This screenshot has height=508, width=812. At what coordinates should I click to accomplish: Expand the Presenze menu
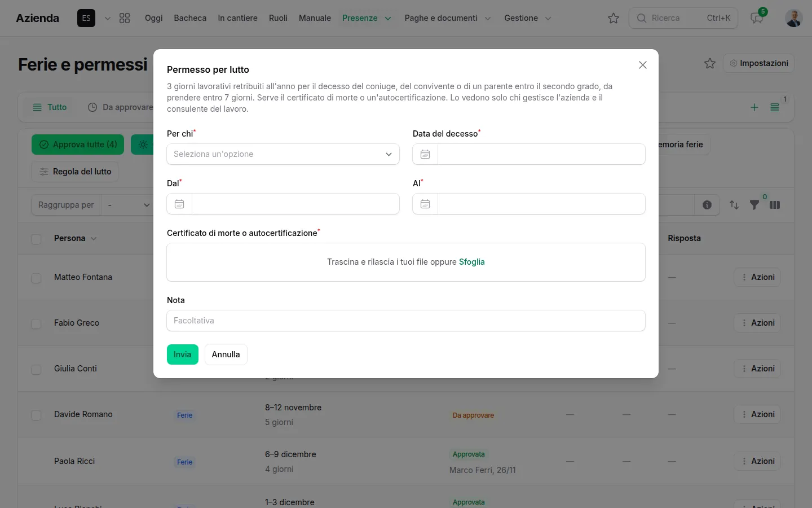tap(367, 18)
